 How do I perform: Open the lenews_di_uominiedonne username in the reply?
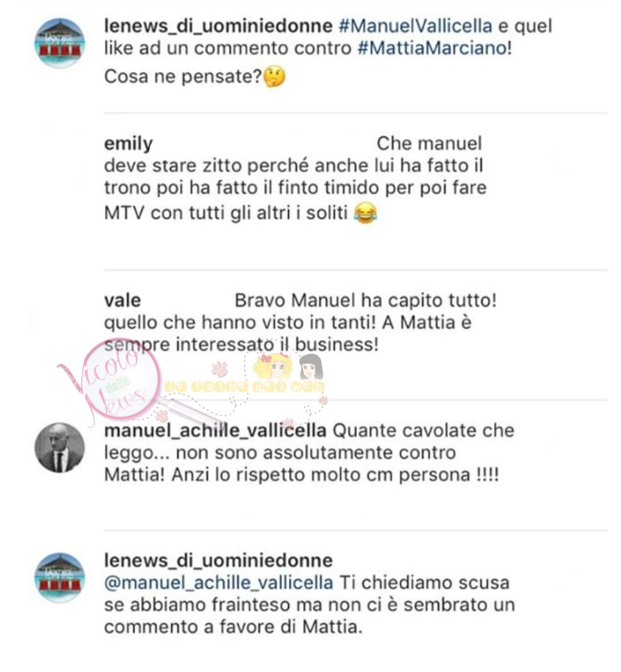[x=219, y=561]
